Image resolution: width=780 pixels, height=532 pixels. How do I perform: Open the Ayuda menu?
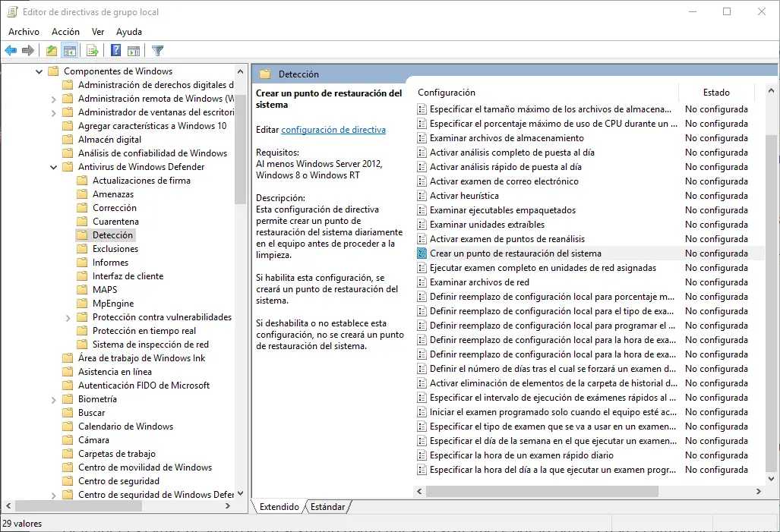click(x=129, y=32)
